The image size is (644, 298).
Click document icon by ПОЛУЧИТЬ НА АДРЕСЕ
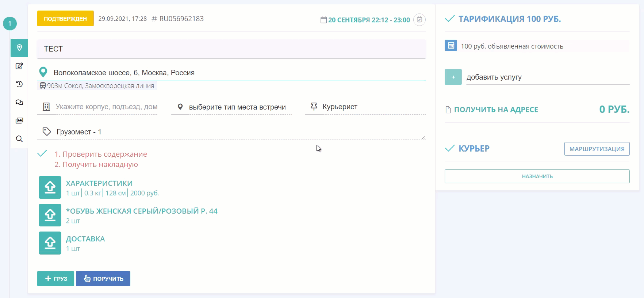click(448, 110)
